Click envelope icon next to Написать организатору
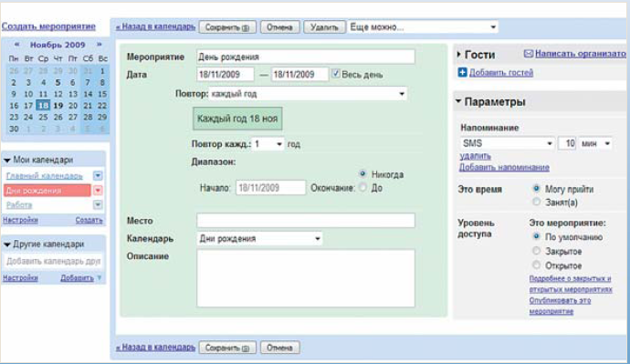 (529, 54)
